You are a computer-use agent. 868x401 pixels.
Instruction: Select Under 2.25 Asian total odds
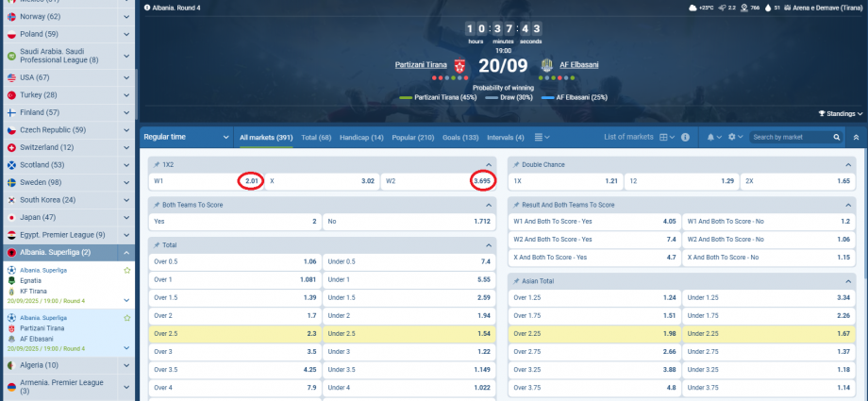pyautogui.click(x=768, y=334)
